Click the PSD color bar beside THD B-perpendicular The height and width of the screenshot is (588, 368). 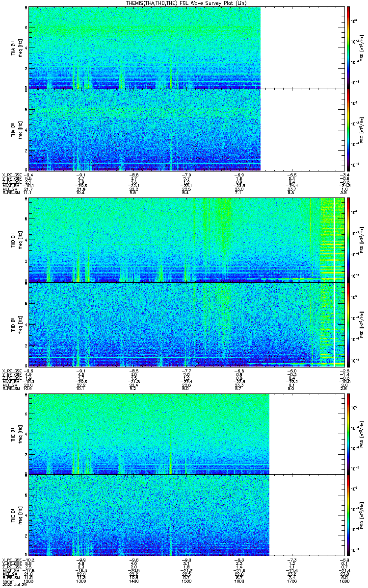[348, 240]
